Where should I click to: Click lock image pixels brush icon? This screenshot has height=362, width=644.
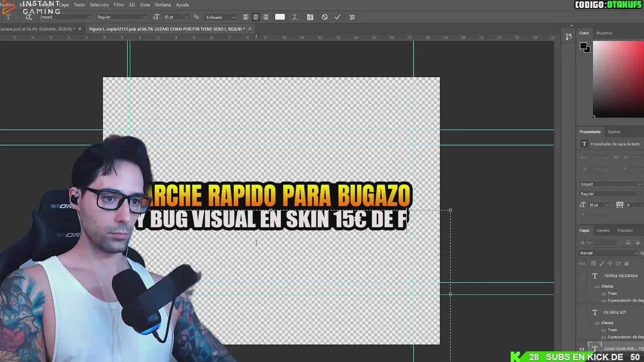(602, 263)
